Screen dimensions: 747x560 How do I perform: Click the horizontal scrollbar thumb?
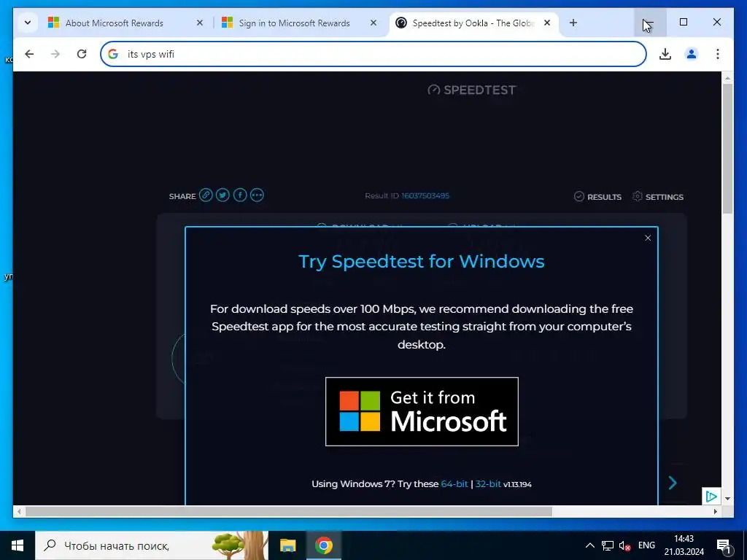click(x=289, y=511)
